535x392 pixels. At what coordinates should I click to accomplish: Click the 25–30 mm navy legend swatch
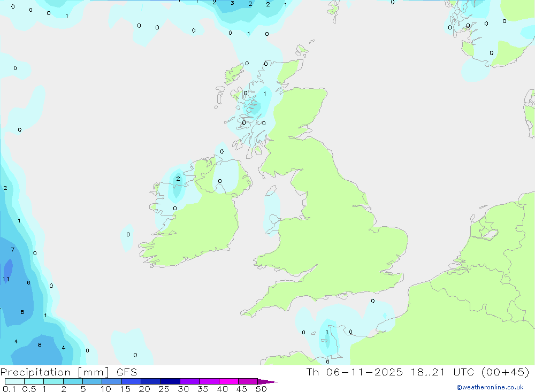(x=170, y=381)
